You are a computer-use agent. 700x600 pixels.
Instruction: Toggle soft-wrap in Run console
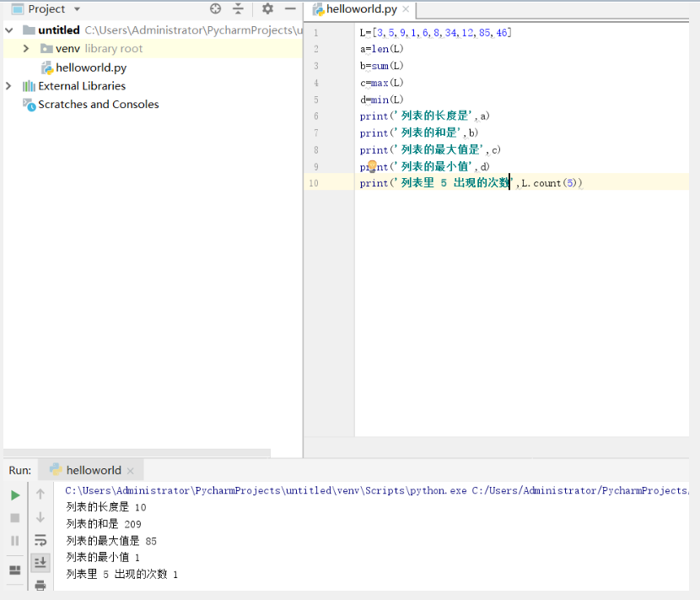point(40,540)
